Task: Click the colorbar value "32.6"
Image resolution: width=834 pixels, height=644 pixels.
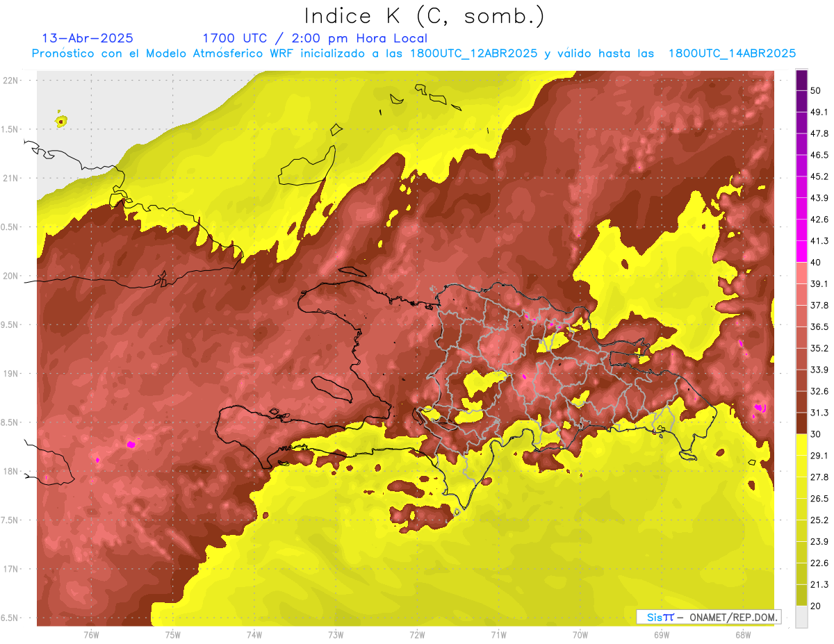Action: tap(819, 391)
